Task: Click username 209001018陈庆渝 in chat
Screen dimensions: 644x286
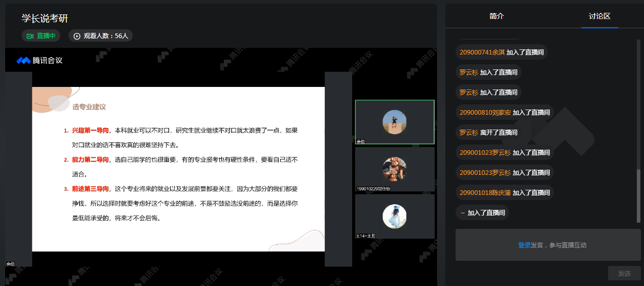Action: coord(485,193)
